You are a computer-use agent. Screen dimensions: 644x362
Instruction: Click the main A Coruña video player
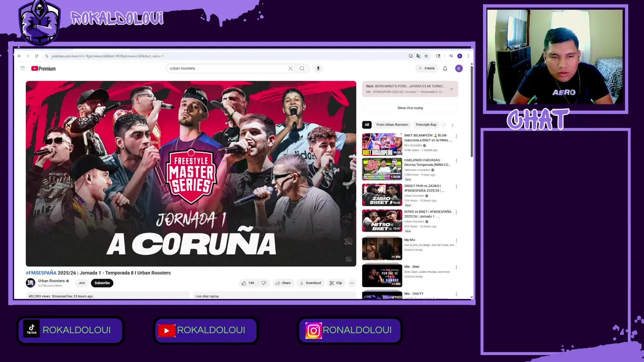(191, 173)
